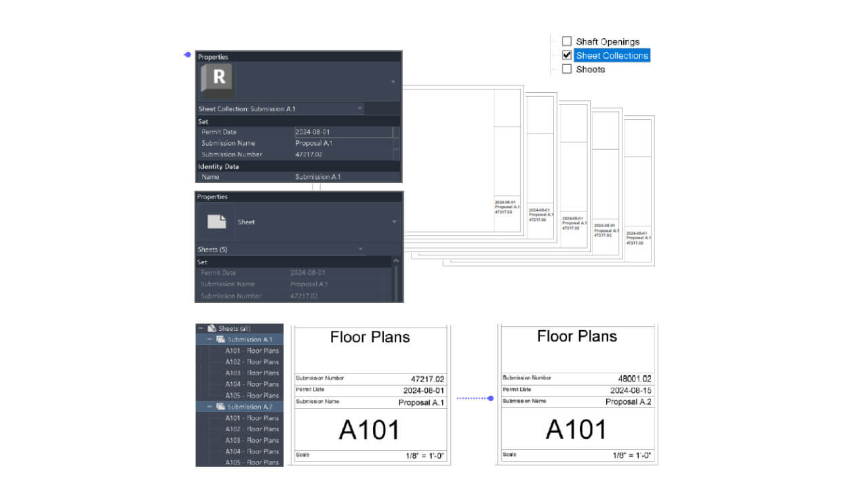
Task: Select A104 - Floor Plans under Submission A.1
Action: pos(252,384)
